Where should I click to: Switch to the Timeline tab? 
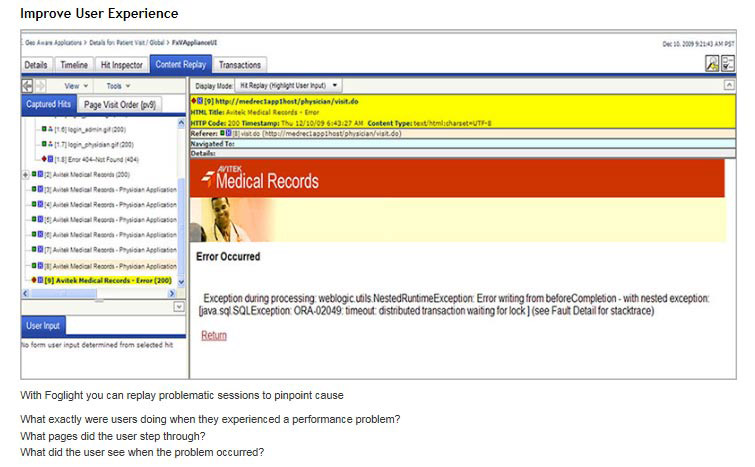(74, 65)
